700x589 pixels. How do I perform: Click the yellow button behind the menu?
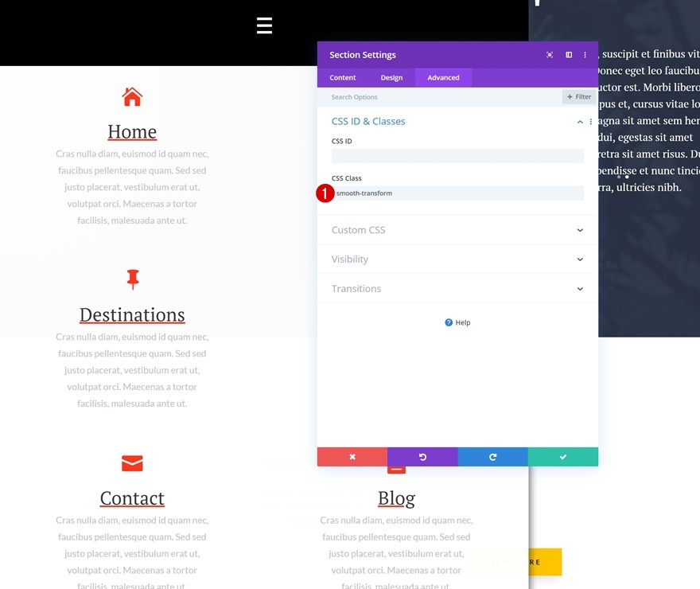[x=545, y=562]
